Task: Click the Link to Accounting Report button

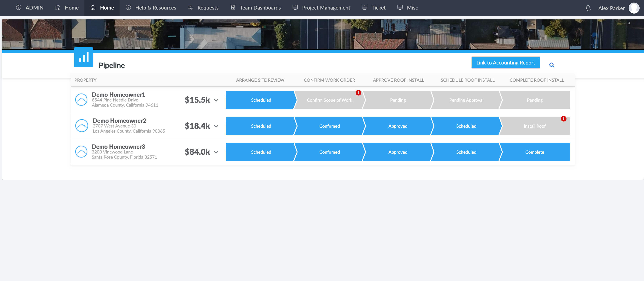Action: [505, 62]
